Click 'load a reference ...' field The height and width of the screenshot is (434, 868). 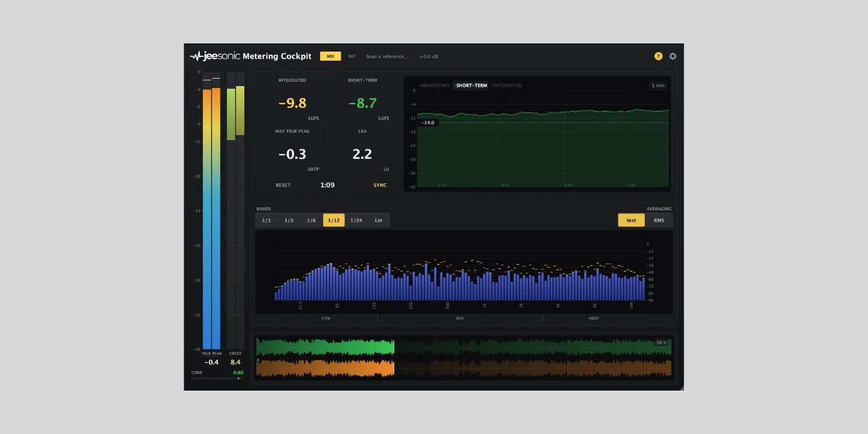tap(388, 56)
